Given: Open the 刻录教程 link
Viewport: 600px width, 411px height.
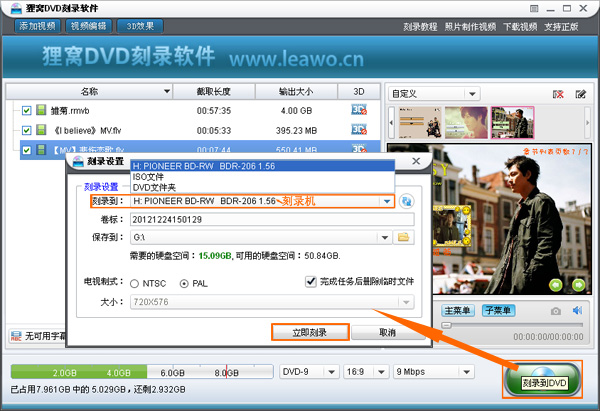Looking at the screenshot, I should 420,27.
